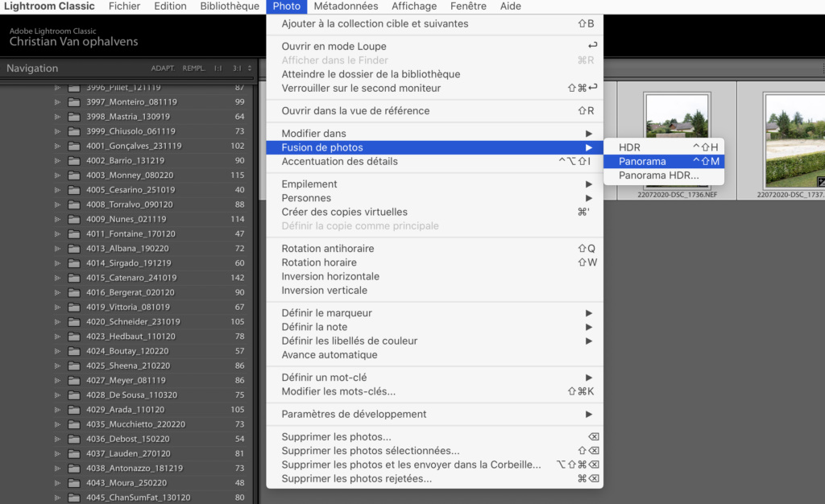The height and width of the screenshot is (504, 825).
Task: Expand the Modifier dans submenu
Action: (x=434, y=134)
